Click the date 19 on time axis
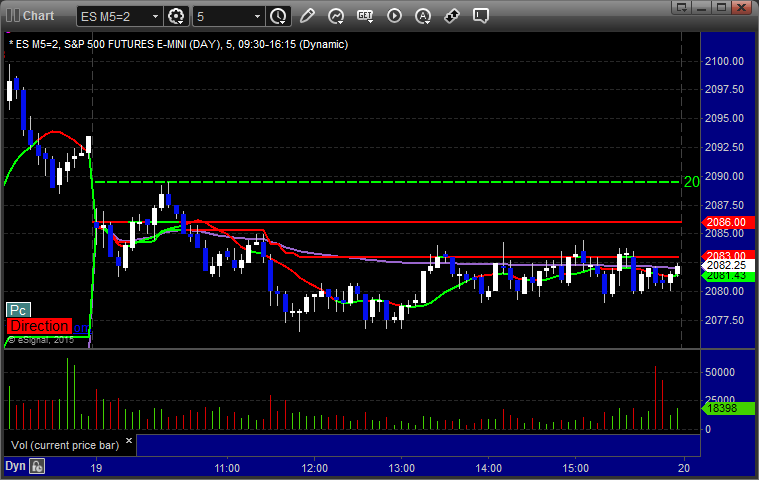This screenshot has height=480, width=759. [96, 468]
